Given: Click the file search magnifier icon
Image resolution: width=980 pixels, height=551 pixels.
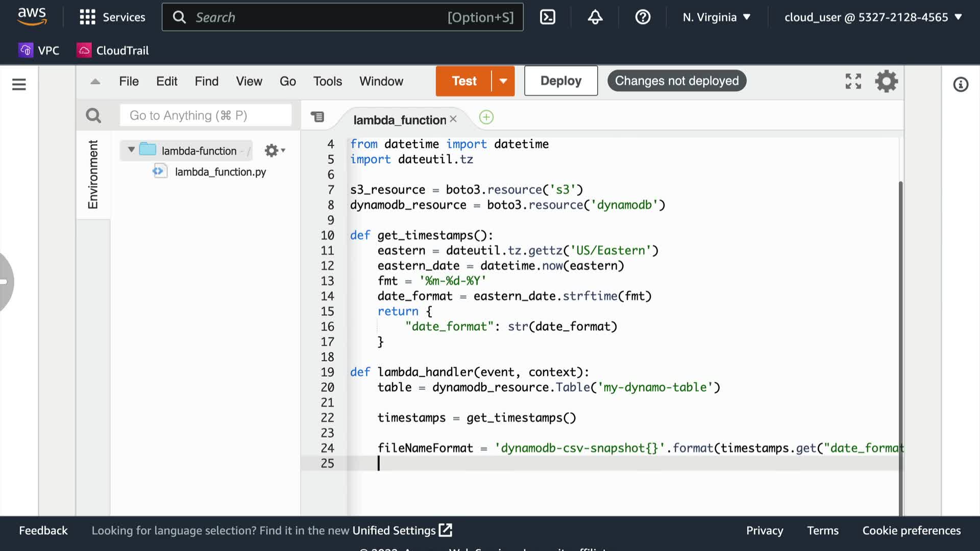Looking at the screenshot, I should [93, 116].
